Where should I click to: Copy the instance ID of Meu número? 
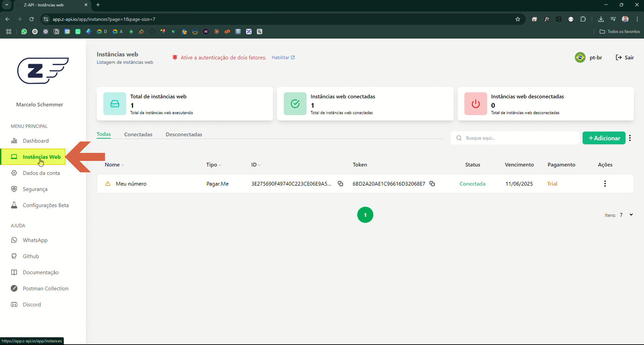tap(340, 184)
